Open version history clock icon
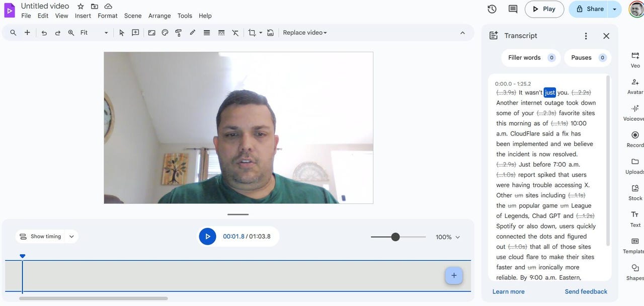 492,9
